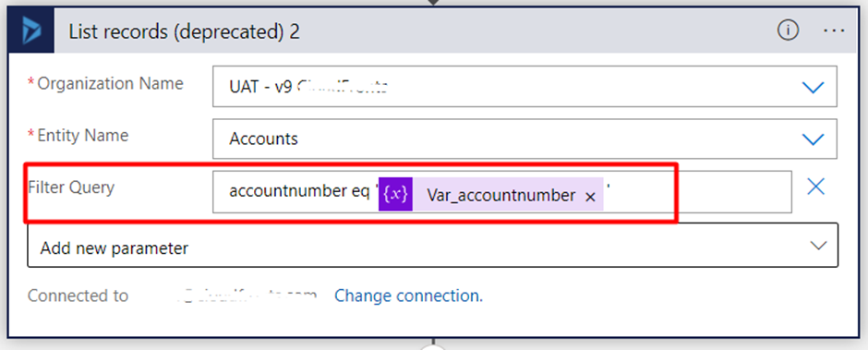868x350 pixels.
Task: Show action info via the circled i icon
Action: [x=788, y=31]
